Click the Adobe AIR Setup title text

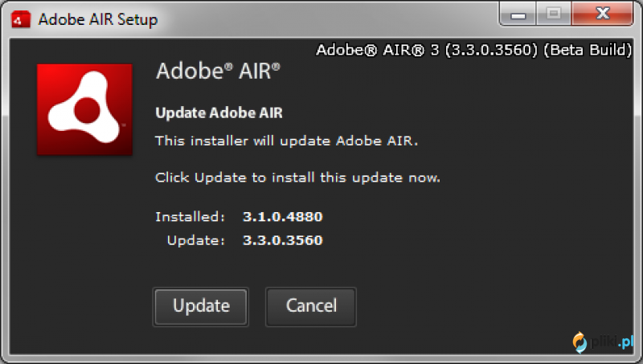(x=98, y=19)
